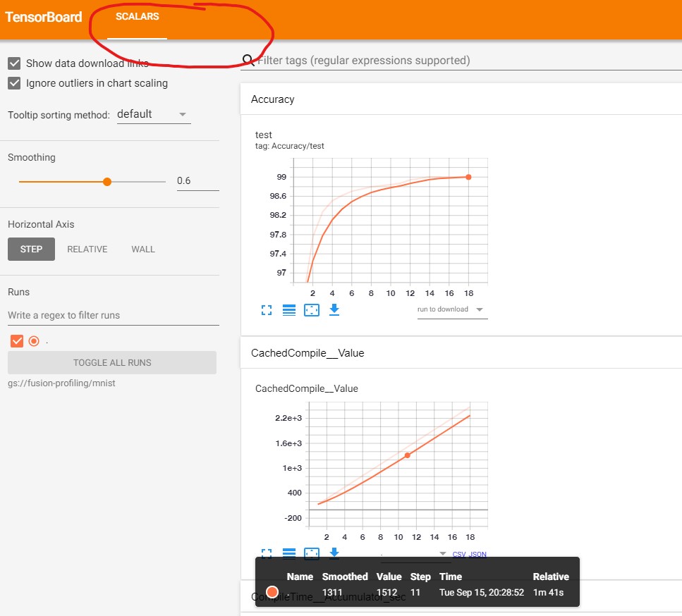Expand CachedCompile__Value chart to full size
The height and width of the screenshot is (616, 682).
(267, 553)
